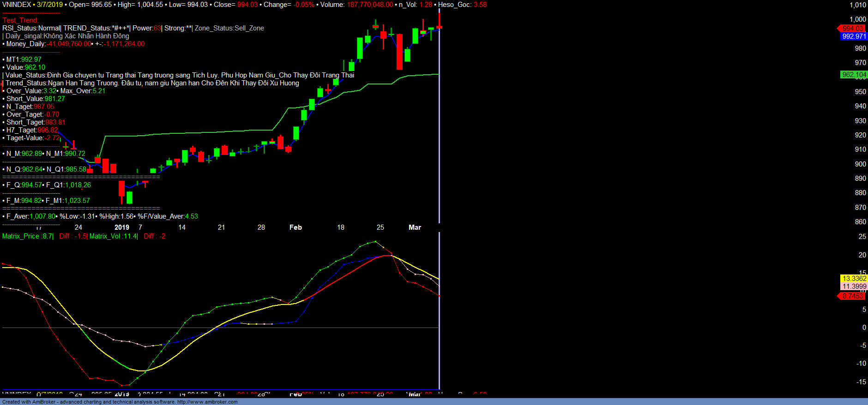Click the Matrix_Price :8.7 indicator title
The width and height of the screenshot is (868, 405).
click(27, 236)
